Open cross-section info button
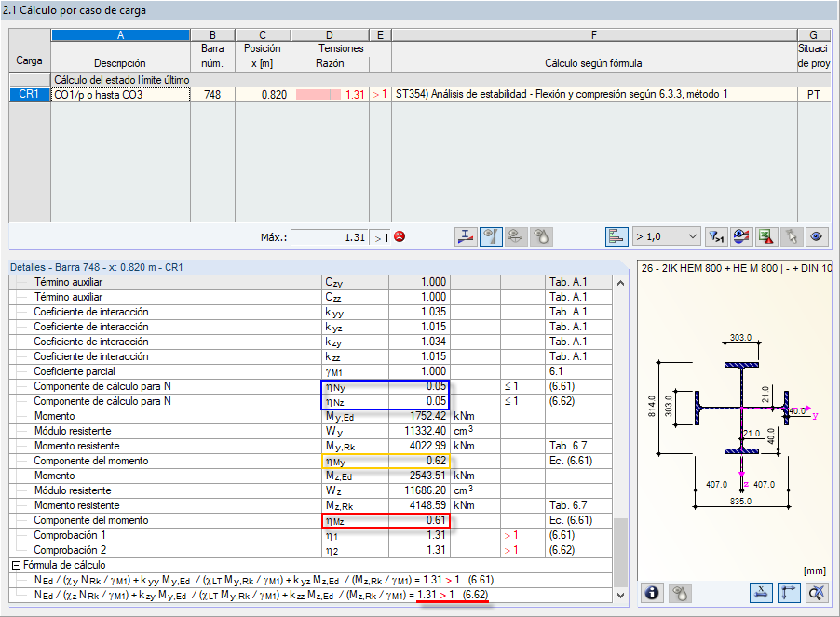 (653, 592)
